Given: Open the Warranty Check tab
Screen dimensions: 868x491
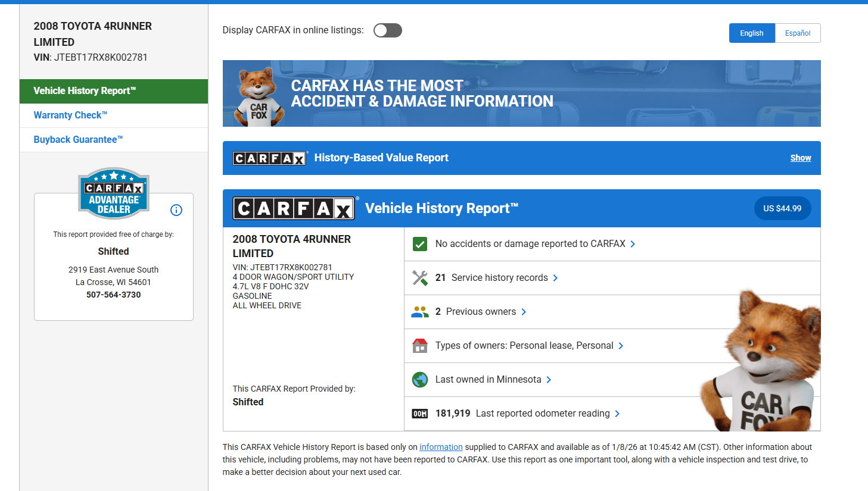Looking at the screenshot, I should [x=70, y=115].
